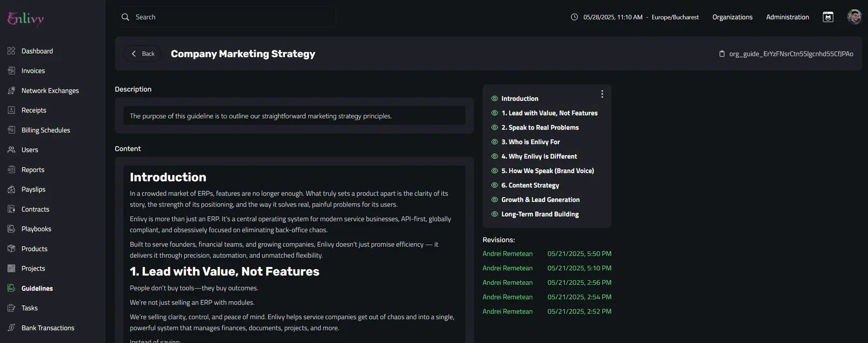Open the user avatar menu
The image size is (868, 343).
coord(854,17)
